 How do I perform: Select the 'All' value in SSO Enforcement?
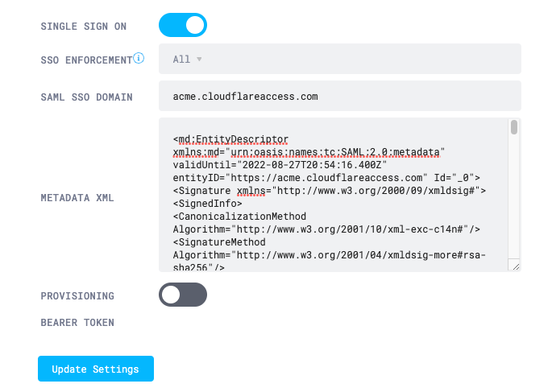(181, 59)
